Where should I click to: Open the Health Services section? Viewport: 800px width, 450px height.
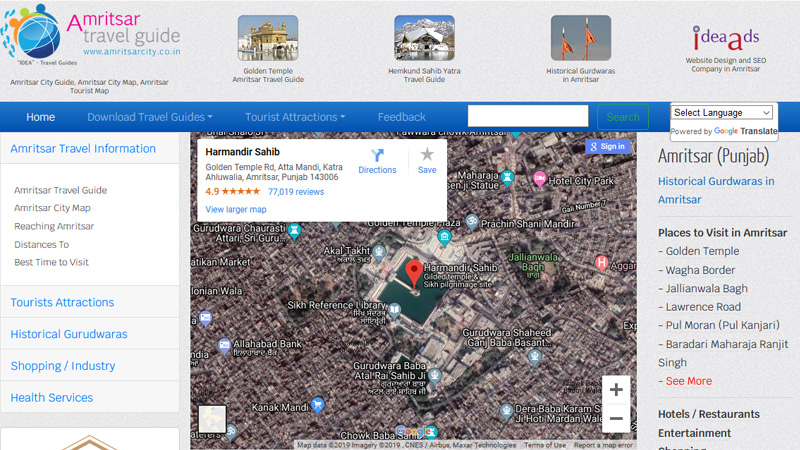pos(52,397)
